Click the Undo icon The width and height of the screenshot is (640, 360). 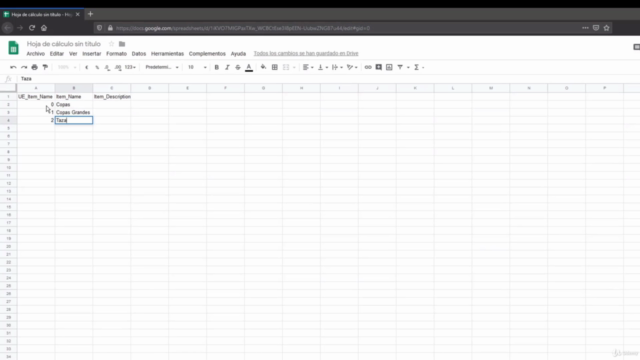pyautogui.click(x=13, y=67)
